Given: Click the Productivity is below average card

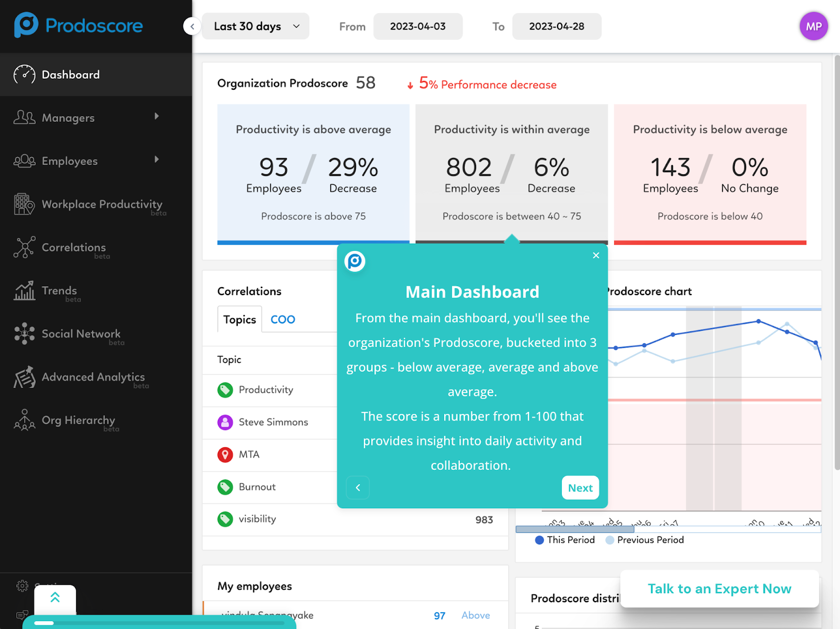Looking at the screenshot, I should pos(710,174).
